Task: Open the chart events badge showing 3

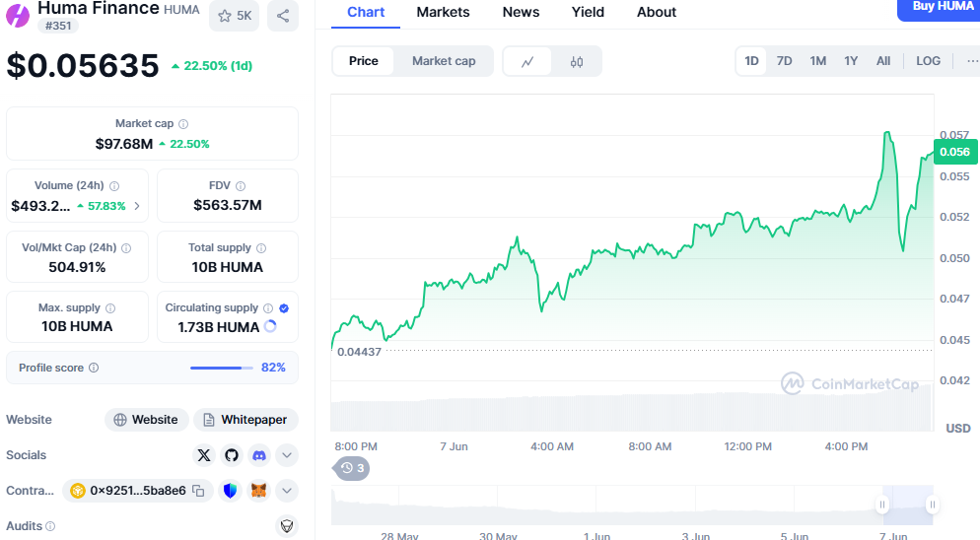Action: pyautogui.click(x=353, y=468)
